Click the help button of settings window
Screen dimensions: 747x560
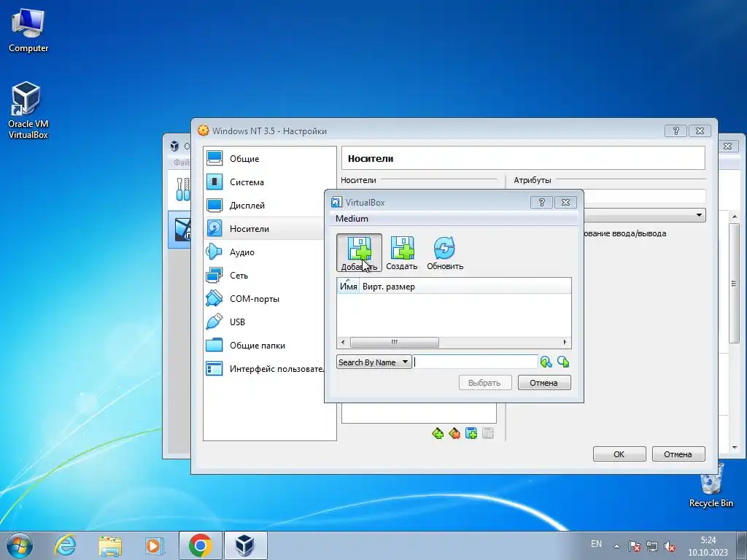[x=676, y=131]
